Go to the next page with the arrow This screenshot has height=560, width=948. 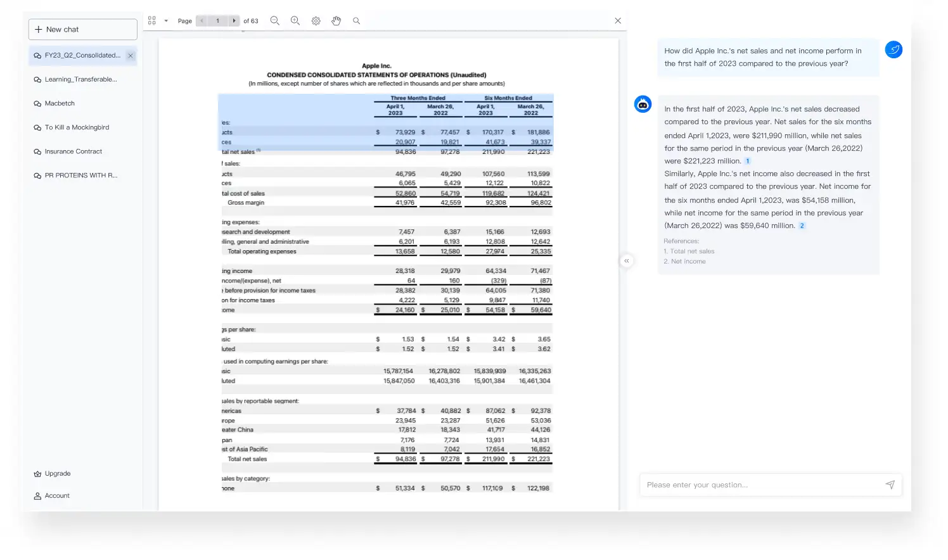pos(234,20)
